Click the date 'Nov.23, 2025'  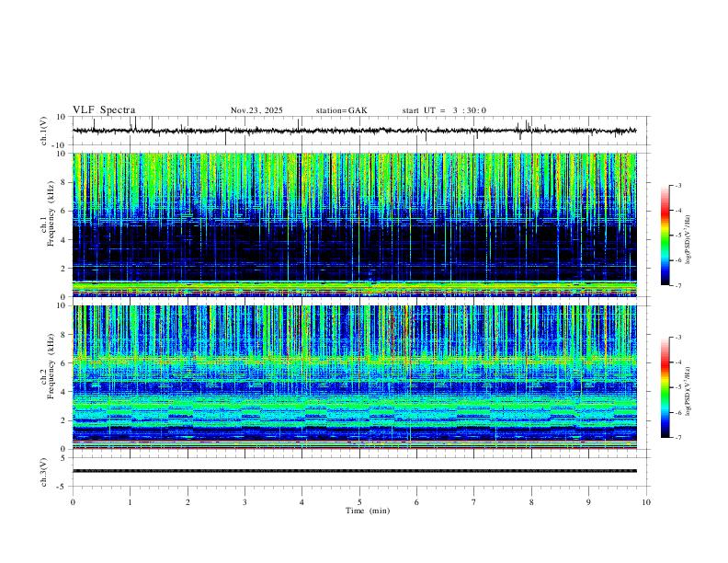pos(256,110)
